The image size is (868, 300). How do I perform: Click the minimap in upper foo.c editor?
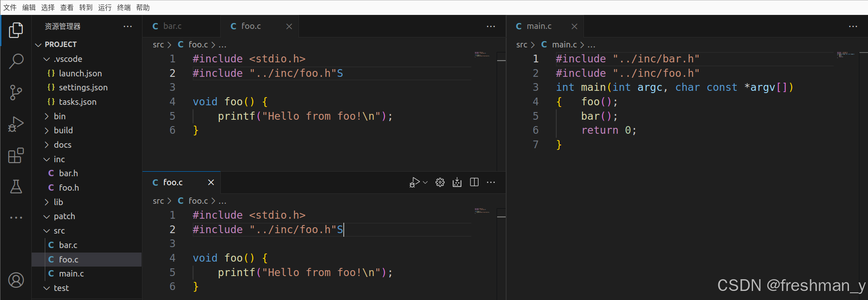pos(482,54)
